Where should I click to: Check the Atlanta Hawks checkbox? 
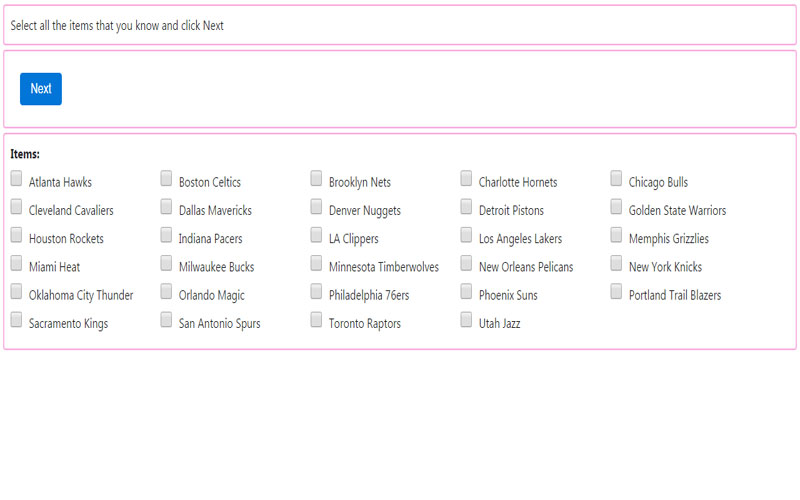tap(16, 178)
